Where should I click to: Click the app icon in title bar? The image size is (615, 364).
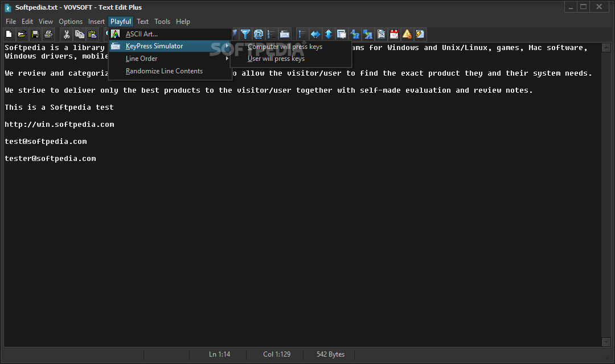tap(7, 7)
